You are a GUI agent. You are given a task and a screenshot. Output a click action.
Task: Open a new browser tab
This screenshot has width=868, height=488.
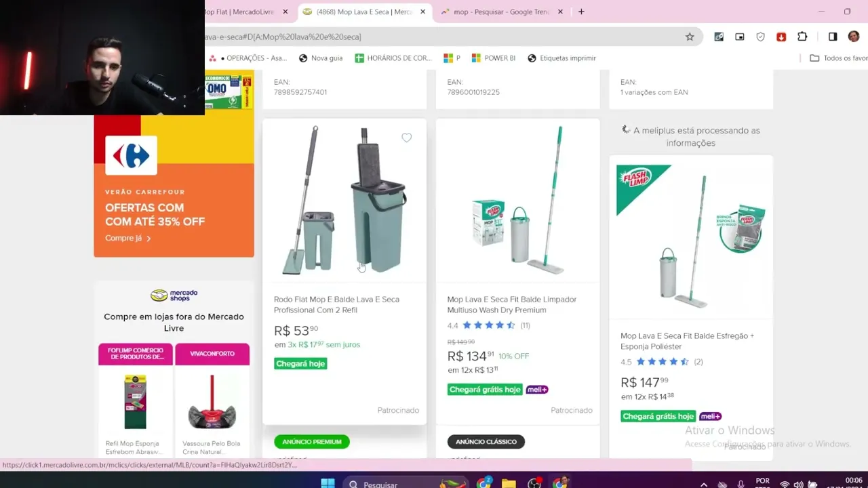point(581,12)
